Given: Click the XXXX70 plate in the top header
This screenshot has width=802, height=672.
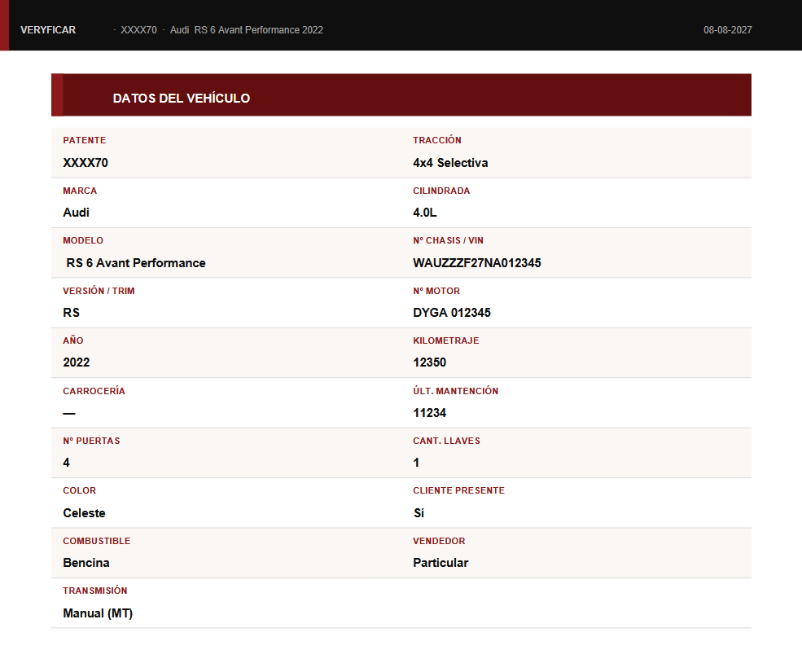Looking at the screenshot, I should coord(138,30).
